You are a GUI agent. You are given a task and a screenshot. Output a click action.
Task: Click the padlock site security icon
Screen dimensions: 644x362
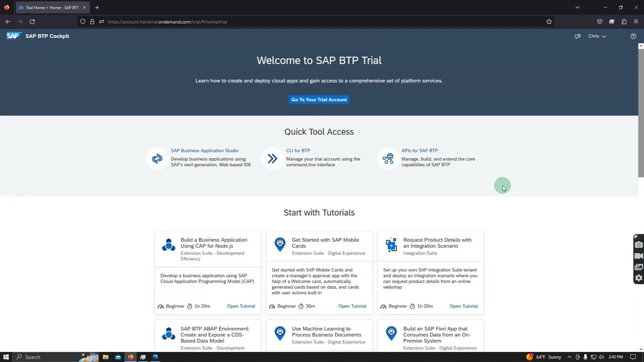pos(92,22)
